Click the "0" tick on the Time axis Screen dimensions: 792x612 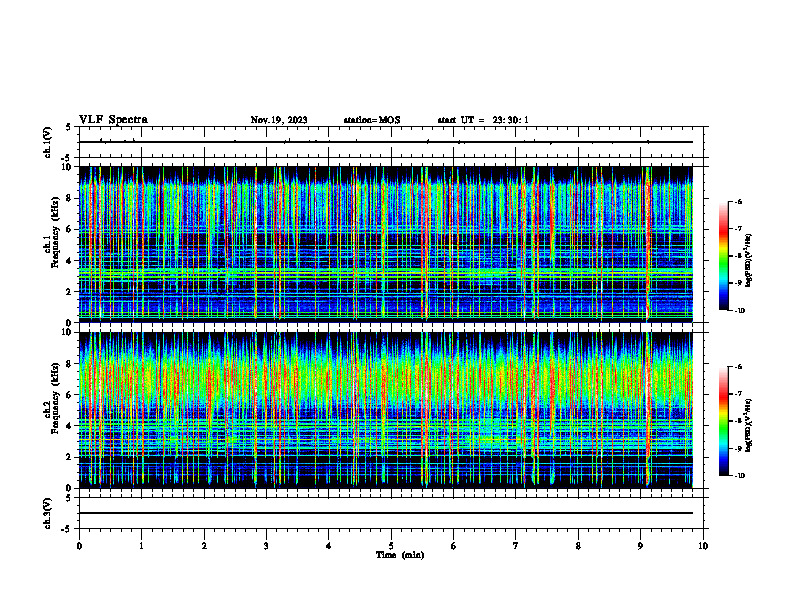[x=79, y=546]
